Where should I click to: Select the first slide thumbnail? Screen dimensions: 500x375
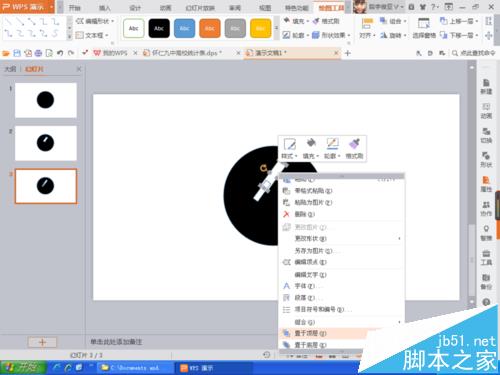46,100
